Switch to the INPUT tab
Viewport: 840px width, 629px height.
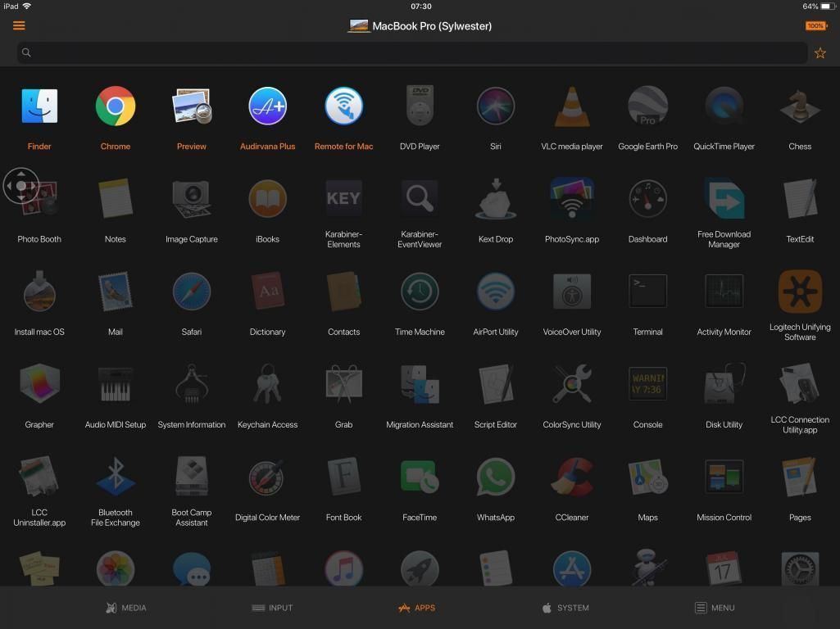pyautogui.click(x=272, y=608)
